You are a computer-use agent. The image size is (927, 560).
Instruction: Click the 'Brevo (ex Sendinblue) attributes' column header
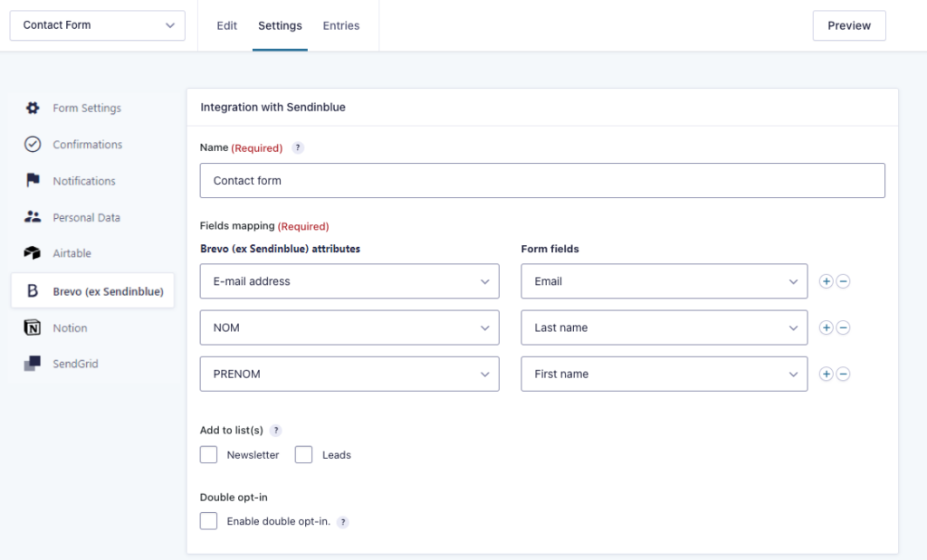[x=281, y=249]
